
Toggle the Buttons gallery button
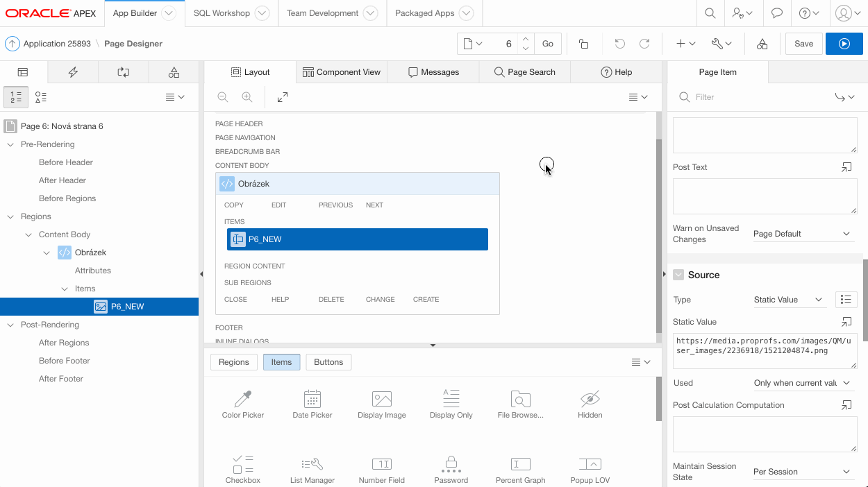click(328, 362)
